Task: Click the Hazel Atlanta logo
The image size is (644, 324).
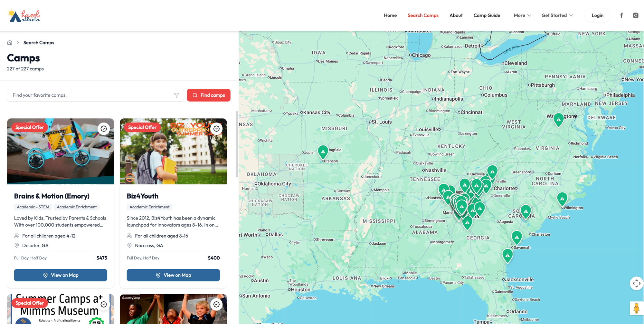Action: 24,15
